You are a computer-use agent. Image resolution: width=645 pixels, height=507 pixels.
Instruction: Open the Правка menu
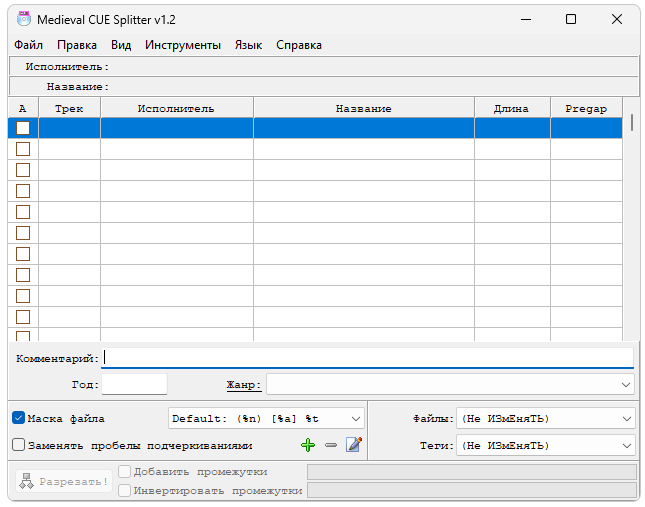(x=77, y=45)
